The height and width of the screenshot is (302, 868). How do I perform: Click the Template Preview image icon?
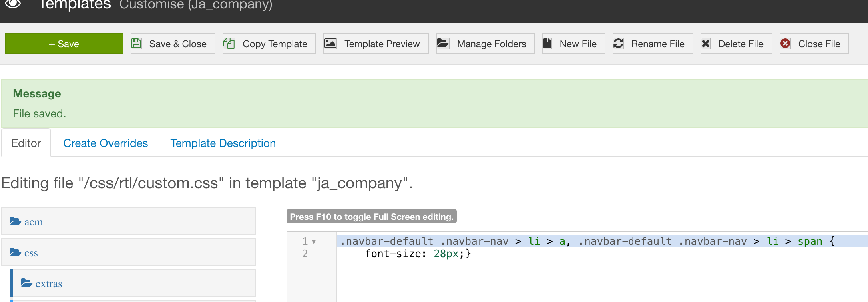(x=330, y=43)
